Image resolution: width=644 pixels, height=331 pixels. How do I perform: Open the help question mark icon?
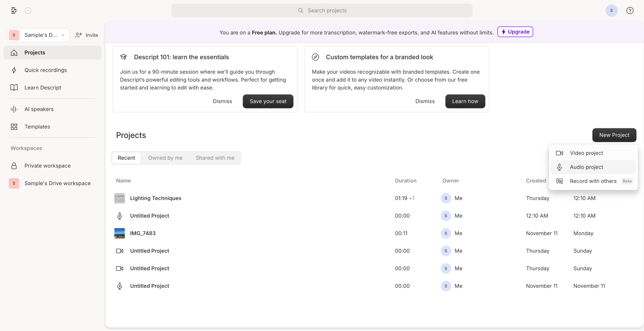(630, 10)
